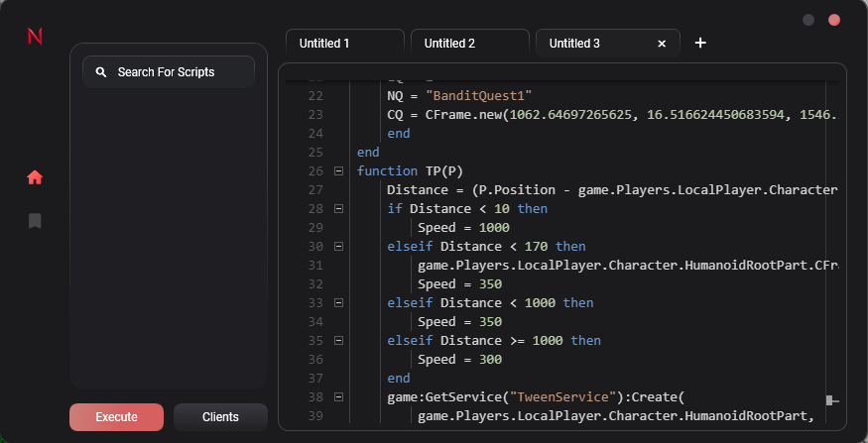Collapse the function TP(P) block
This screenshot has height=443, width=868.
[339, 171]
